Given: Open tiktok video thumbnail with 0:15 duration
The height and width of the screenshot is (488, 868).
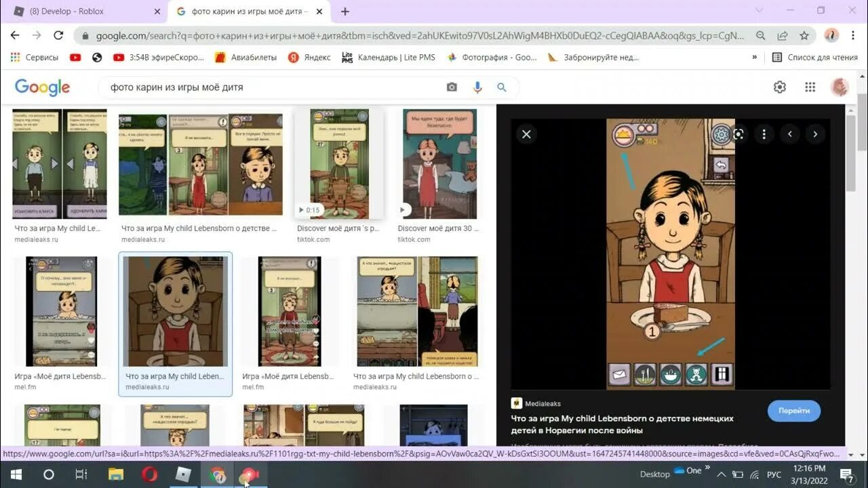Looking at the screenshot, I should 339,164.
